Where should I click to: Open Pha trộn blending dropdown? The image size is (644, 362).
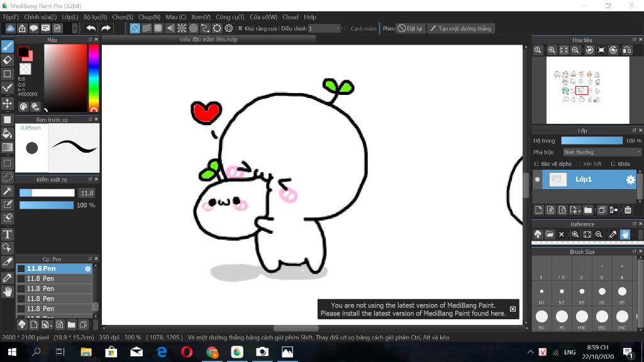(601, 152)
